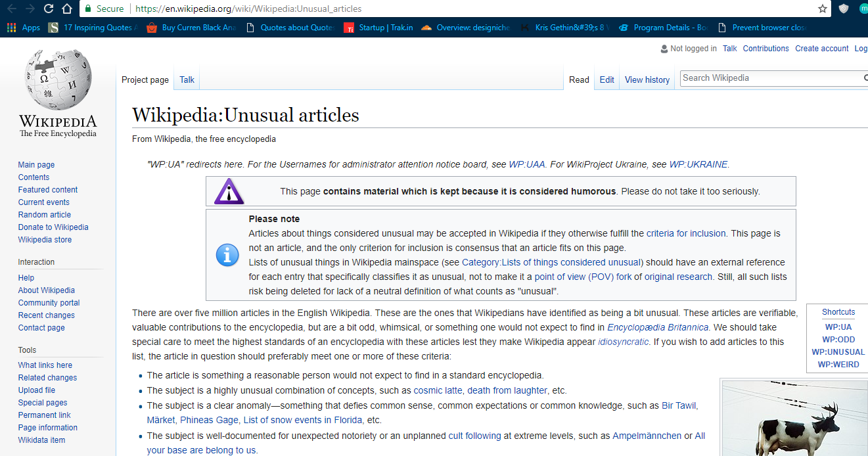Open the 'Startup | Trak.in' bookmark

(x=379, y=28)
